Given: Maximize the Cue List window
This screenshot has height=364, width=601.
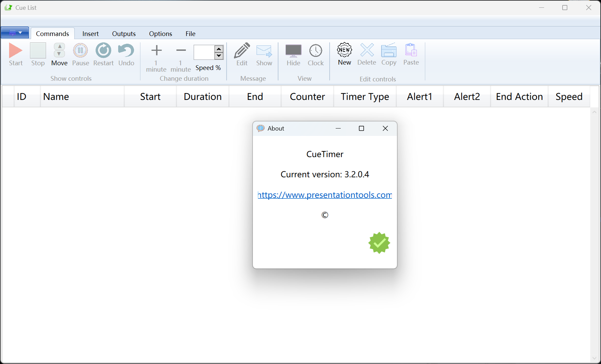Looking at the screenshot, I should (565, 7).
